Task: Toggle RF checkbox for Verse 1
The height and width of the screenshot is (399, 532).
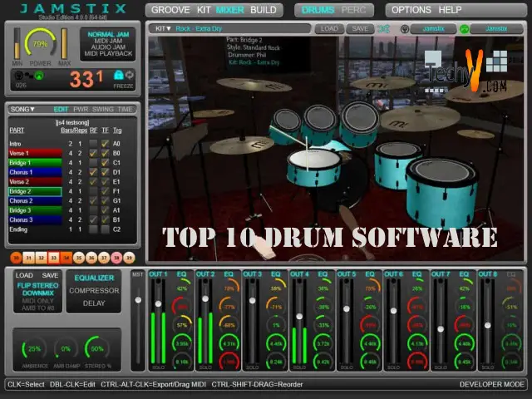Action: (93, 153)
